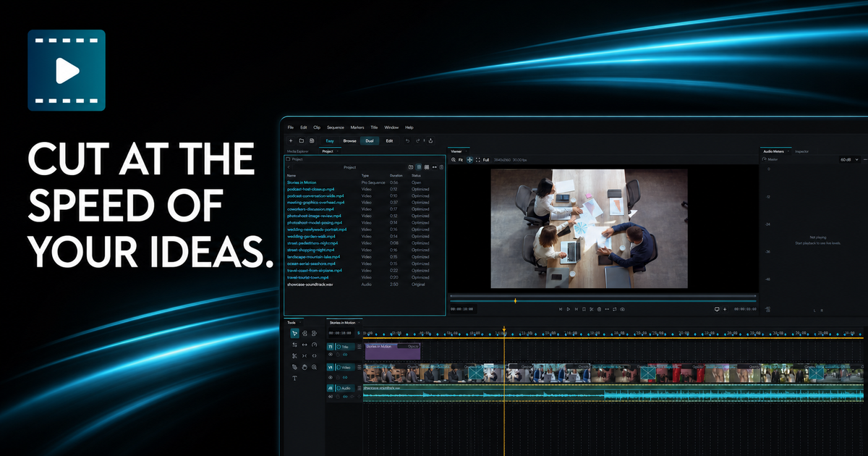Click the viewer zoom magnifier icon
This screenshot has width=868, height=456.
(x=454, y=159)
